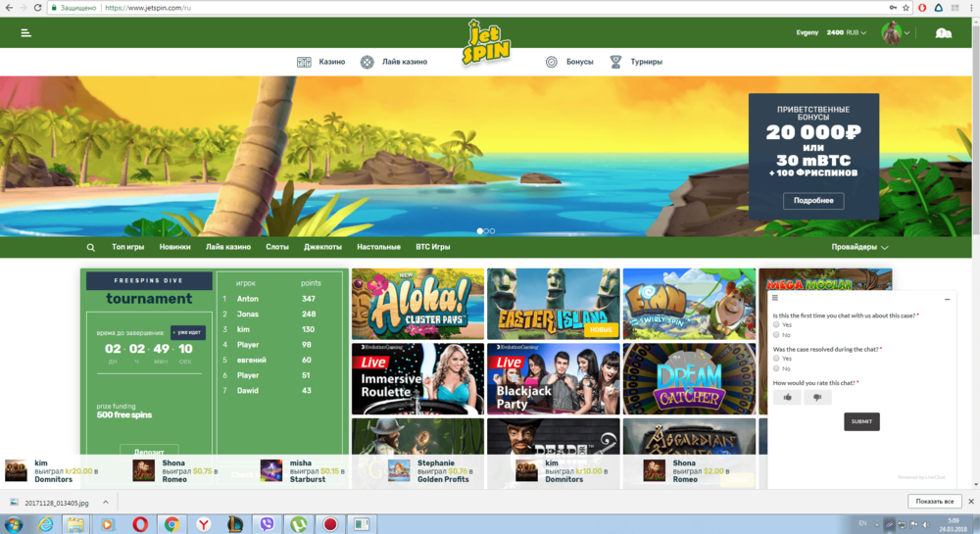980x534 pixels.
Task: Expand the chevron next to the user avatar
Action: [x=906, y=33]
